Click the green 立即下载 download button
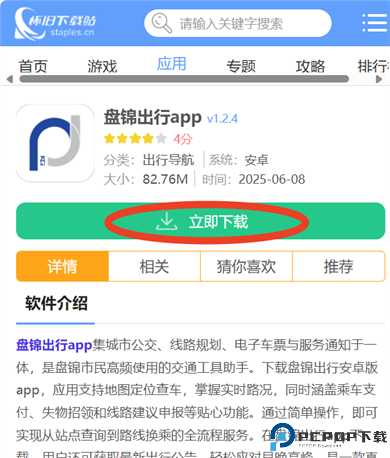 [x=201, y=221]
